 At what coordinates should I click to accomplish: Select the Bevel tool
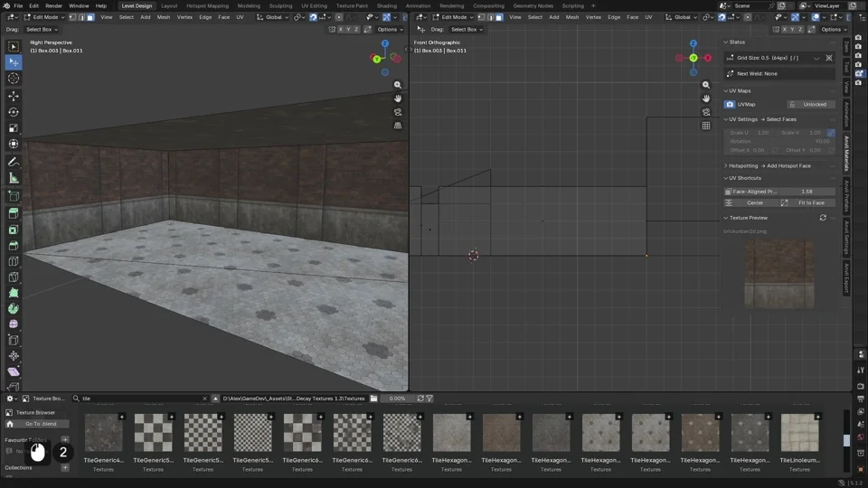coord(14,246)
